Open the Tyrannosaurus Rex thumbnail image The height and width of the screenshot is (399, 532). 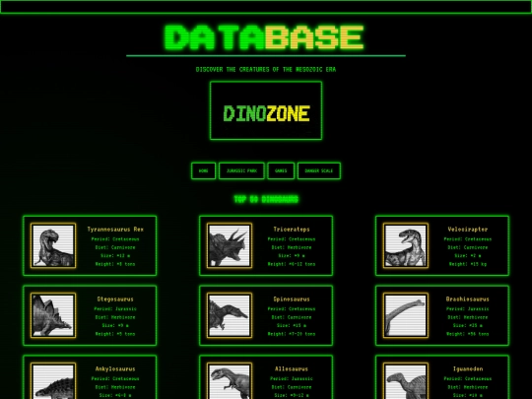pos(53,245)
